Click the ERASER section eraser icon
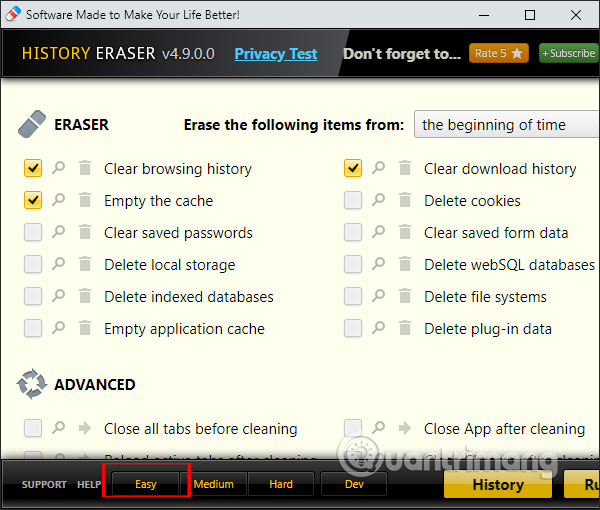The width and height of the screenshot is (600, 510). pyautogui.click(x=32, y=124)
